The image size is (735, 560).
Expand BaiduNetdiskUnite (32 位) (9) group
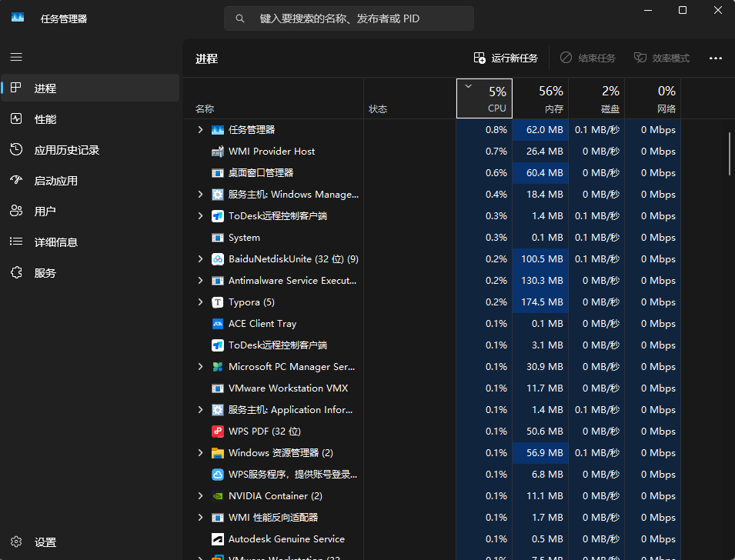pos(201,259)
